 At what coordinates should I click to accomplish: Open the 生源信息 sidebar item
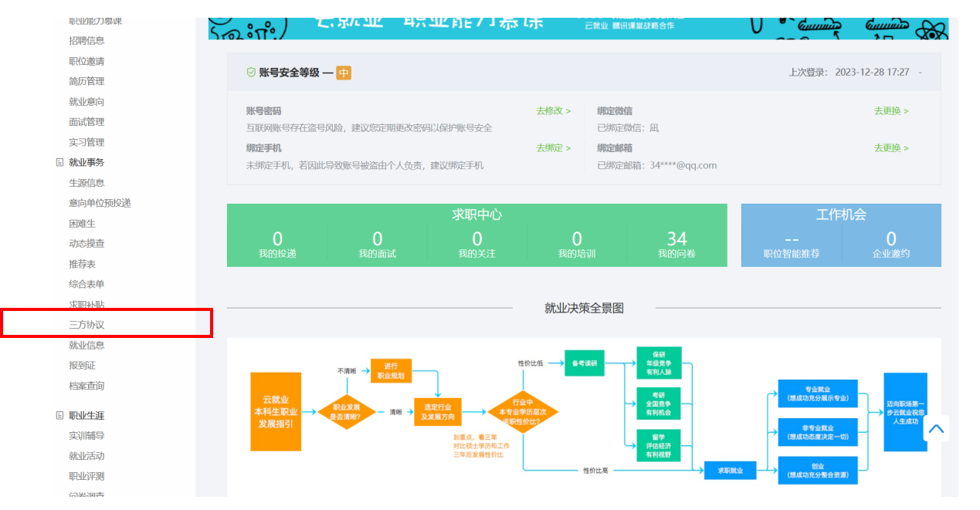(x=86, y=183)
